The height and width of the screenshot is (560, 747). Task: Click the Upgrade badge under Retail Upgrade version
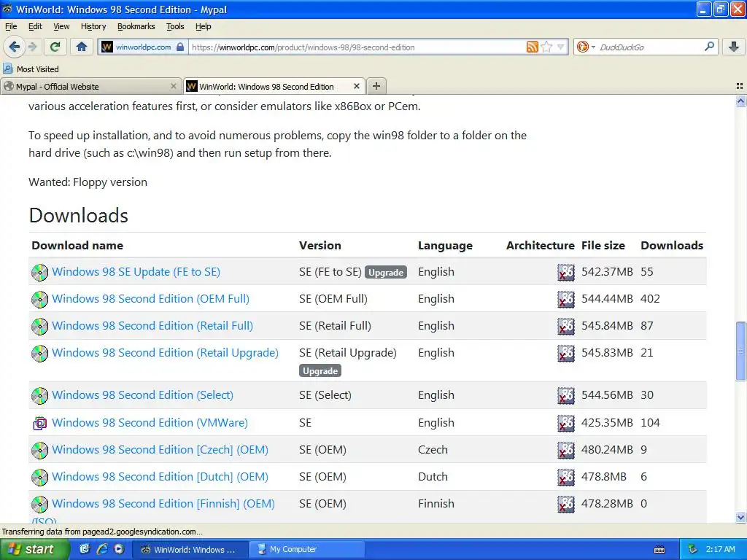[x=320, y=371]
